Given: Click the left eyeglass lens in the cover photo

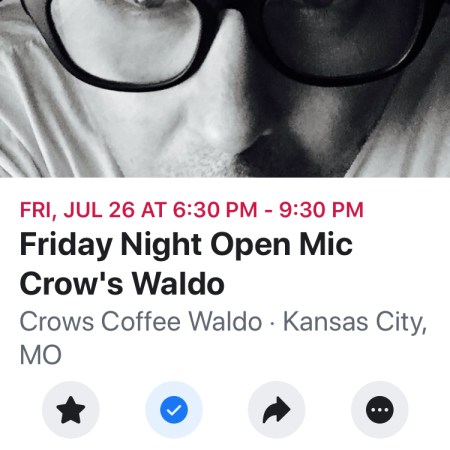Looking at the screenshot, I should 127,37.
